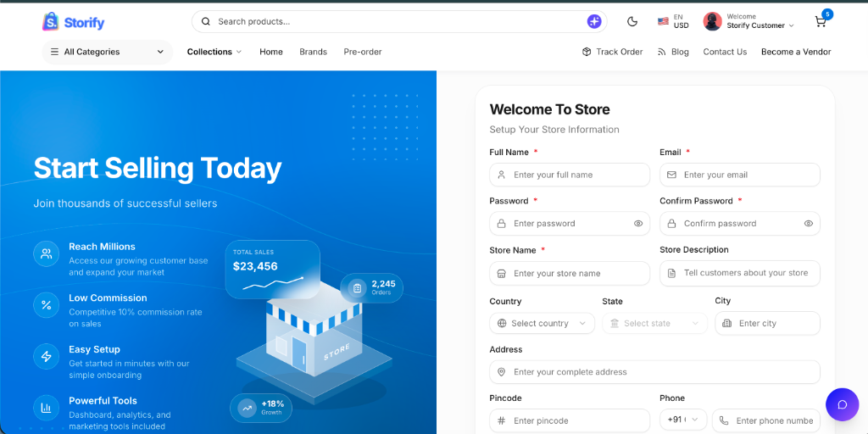Open the chat support bubble
The image size is (868, 434).
pyautogui.click(x=842, y=404)
